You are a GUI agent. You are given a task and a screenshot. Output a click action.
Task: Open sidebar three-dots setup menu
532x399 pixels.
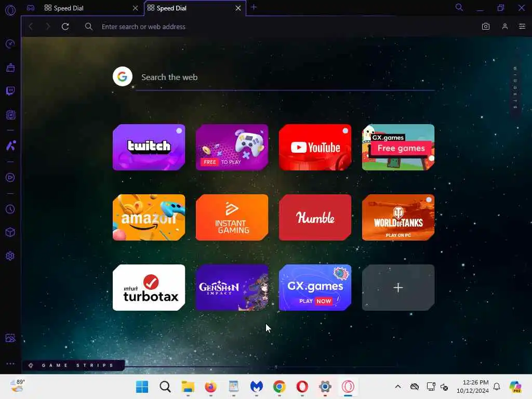click(10, 363)
